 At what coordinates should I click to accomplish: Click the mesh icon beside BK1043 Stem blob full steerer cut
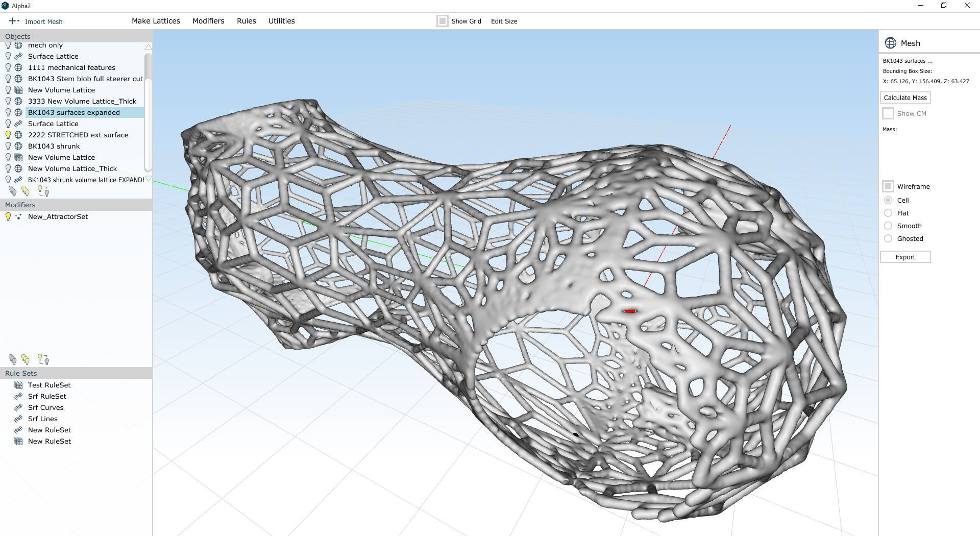[x=18, y=79]
